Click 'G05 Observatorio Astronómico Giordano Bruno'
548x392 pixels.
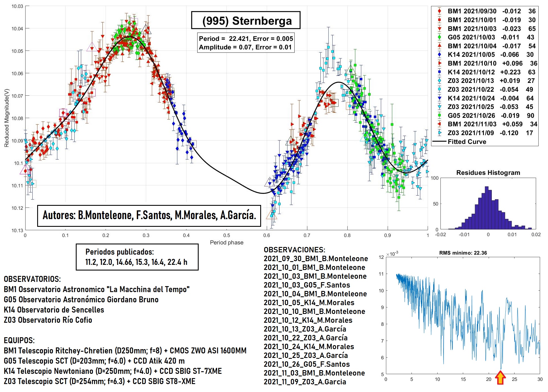pos(81,299)
